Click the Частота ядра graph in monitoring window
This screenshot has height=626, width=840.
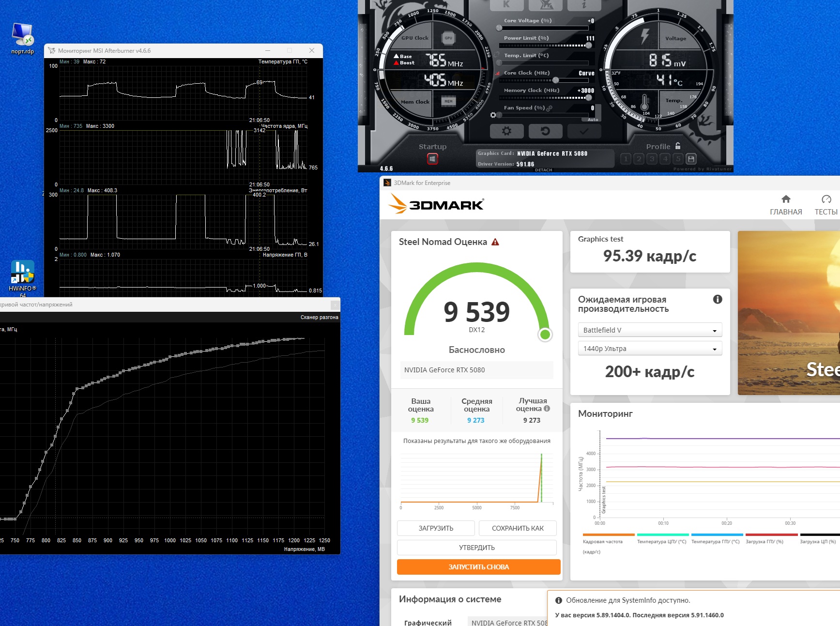tap(183, 157)
